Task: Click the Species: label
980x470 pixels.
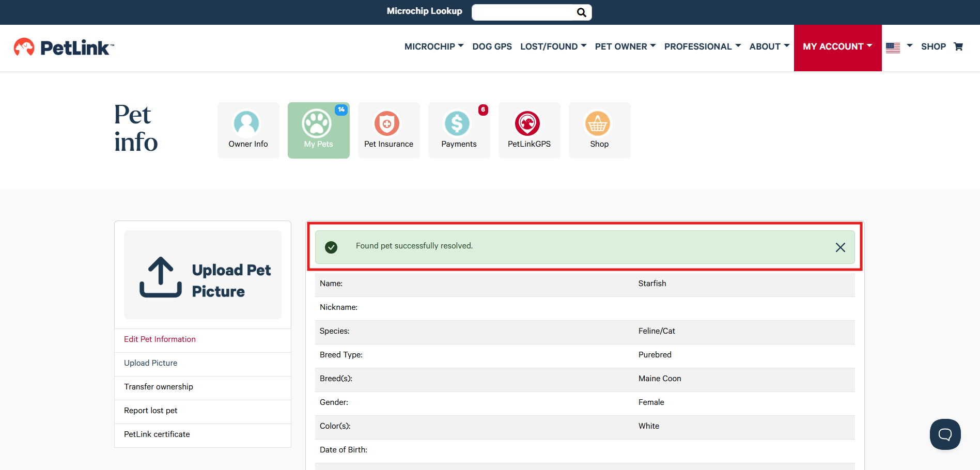Action: pyautogui.click(x=335, y=331)
